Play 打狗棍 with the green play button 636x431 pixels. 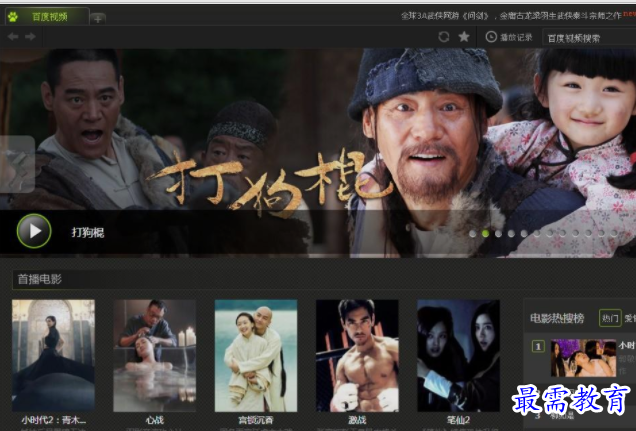click(34, 231)
